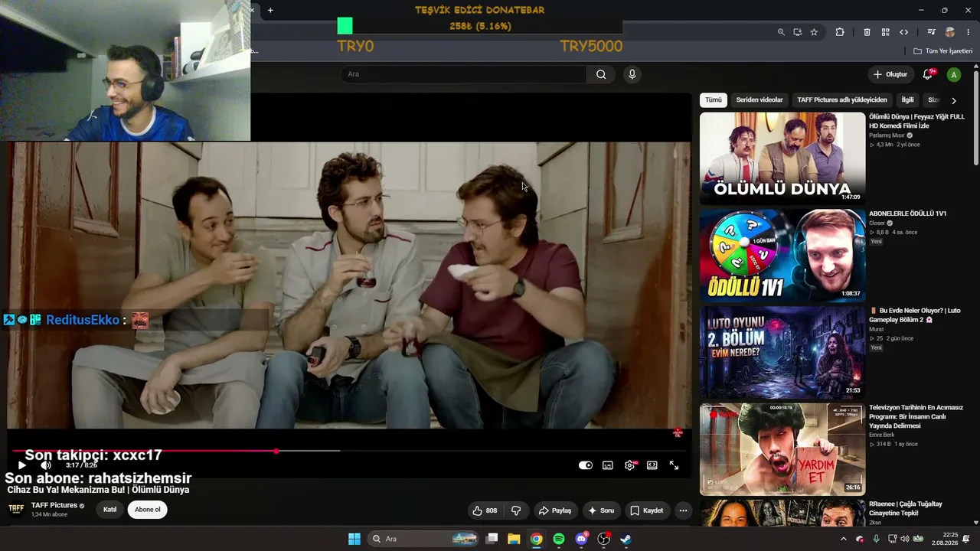Open a new browser tab
Image resolution: width=980 pixels, height=551 pixels.
tap(270, 10)
